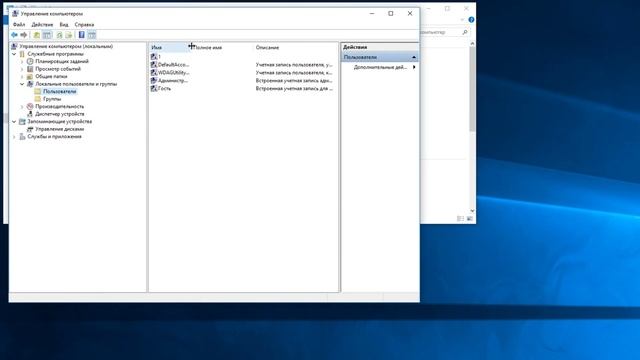Click the Диспетчер устройств icon

coord(30,114)
